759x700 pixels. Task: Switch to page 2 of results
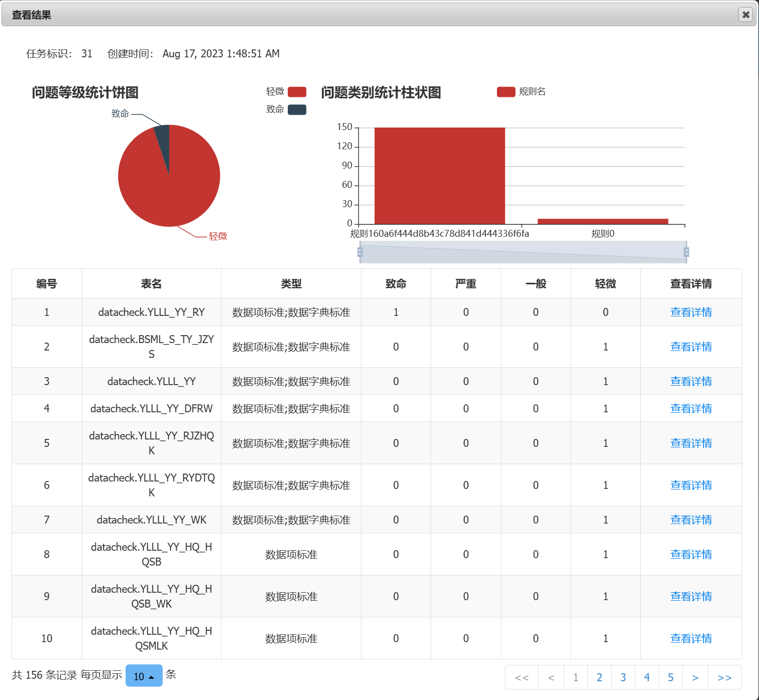pyautogui.click(x=599, y=677)
